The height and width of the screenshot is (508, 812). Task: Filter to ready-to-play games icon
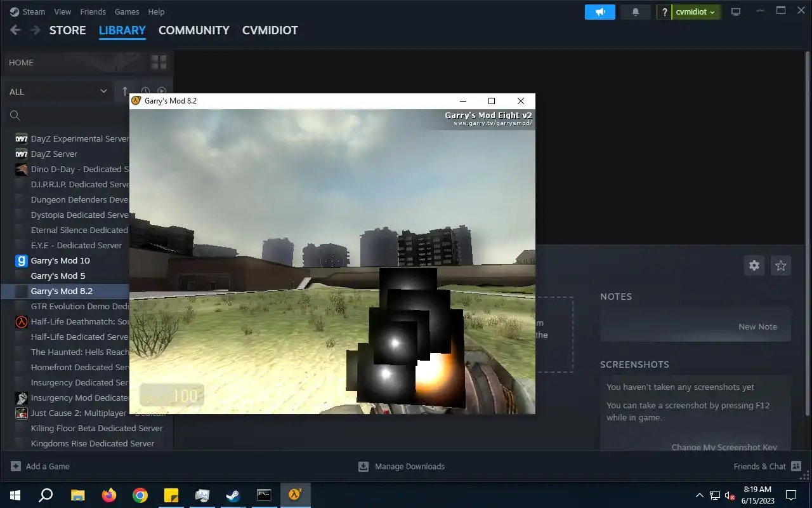click(x=162, y=91)
